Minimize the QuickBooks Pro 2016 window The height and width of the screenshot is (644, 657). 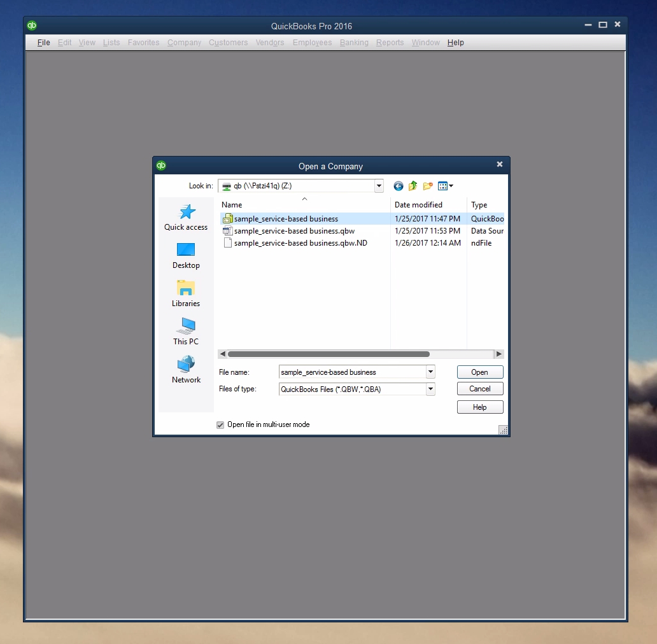pos(588,25)
